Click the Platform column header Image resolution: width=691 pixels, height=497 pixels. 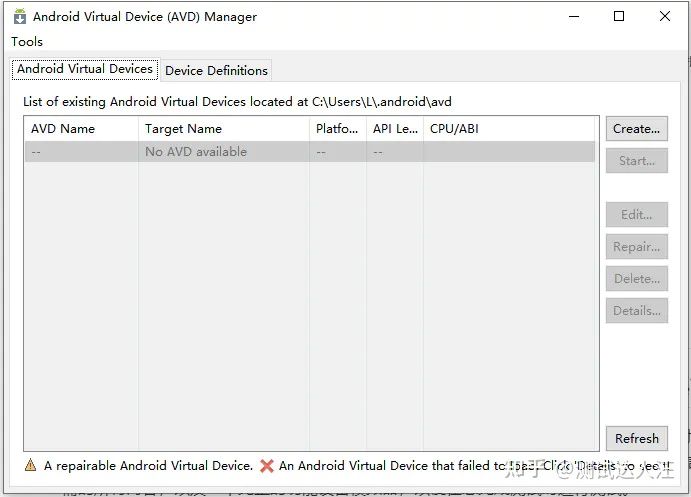tap(338, 129)
